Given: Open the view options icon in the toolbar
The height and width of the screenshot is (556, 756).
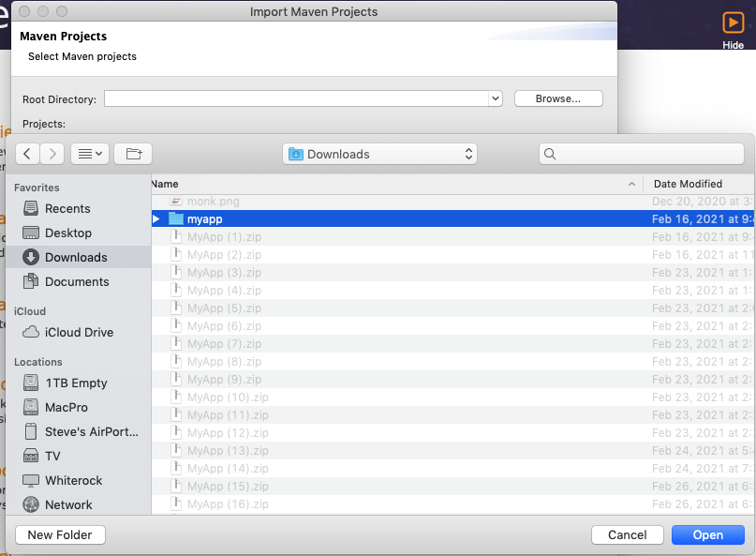Looking at the screenshot, I should tap(89, 153).
